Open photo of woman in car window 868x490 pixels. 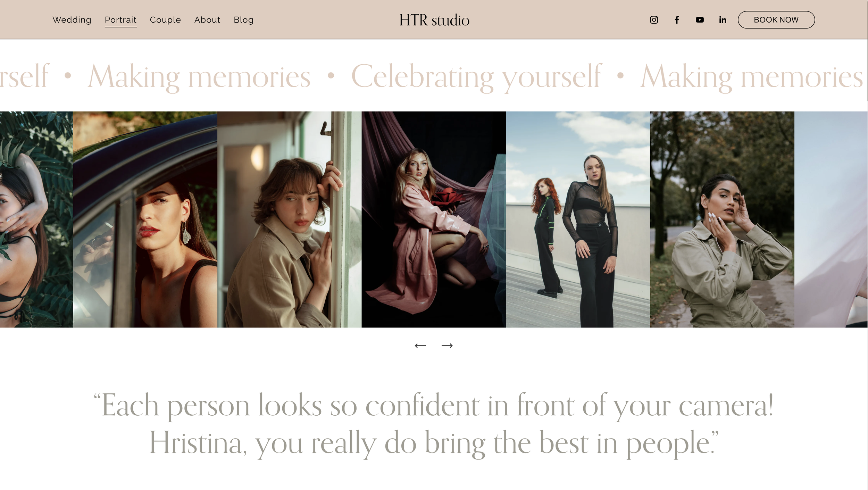(x=145, y=219)
